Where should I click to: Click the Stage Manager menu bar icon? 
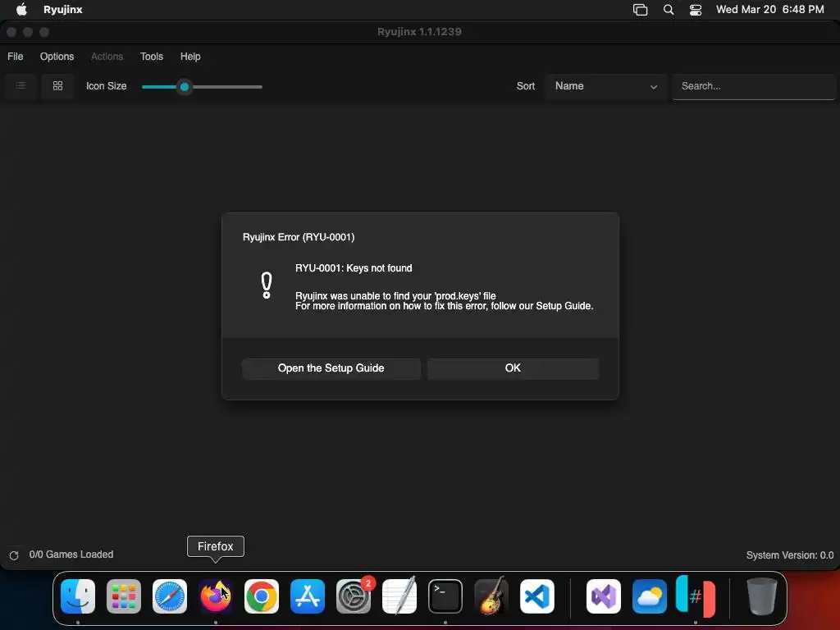pyautogui.click(x=640, y=10)
